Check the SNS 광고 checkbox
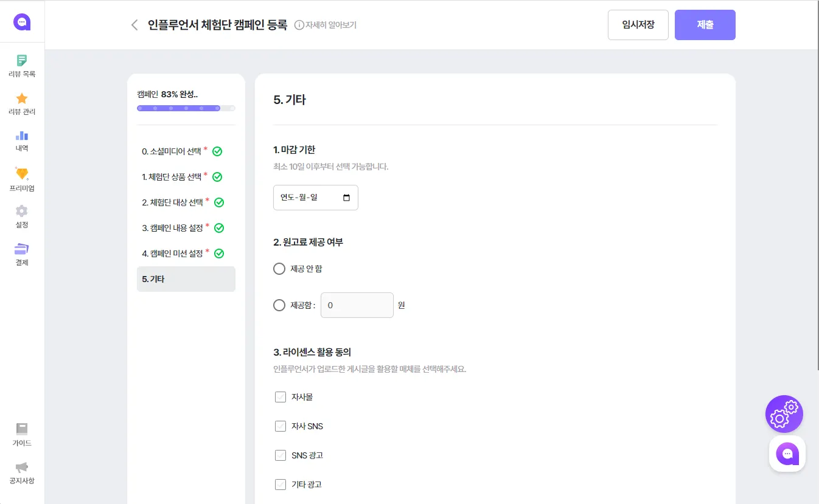Screen dimensions: 819x504 click(x=281, y=455)
